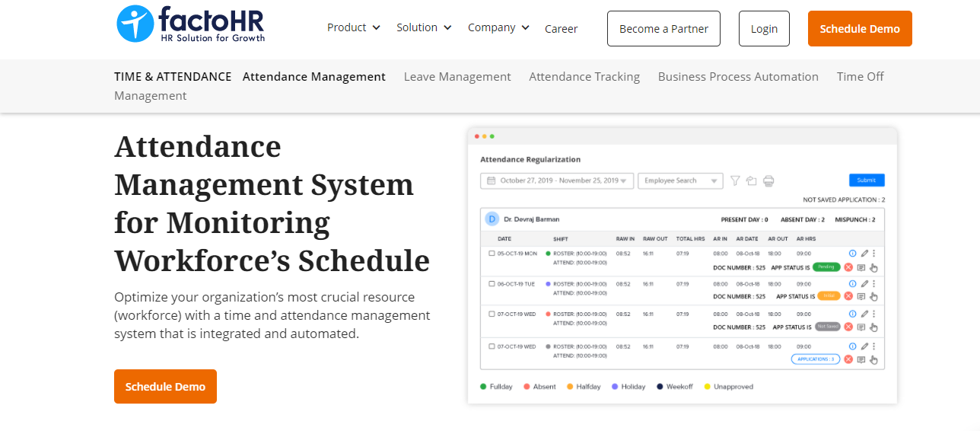Click comment icon beside Applications : 3 badge

[x=861, y=359]
